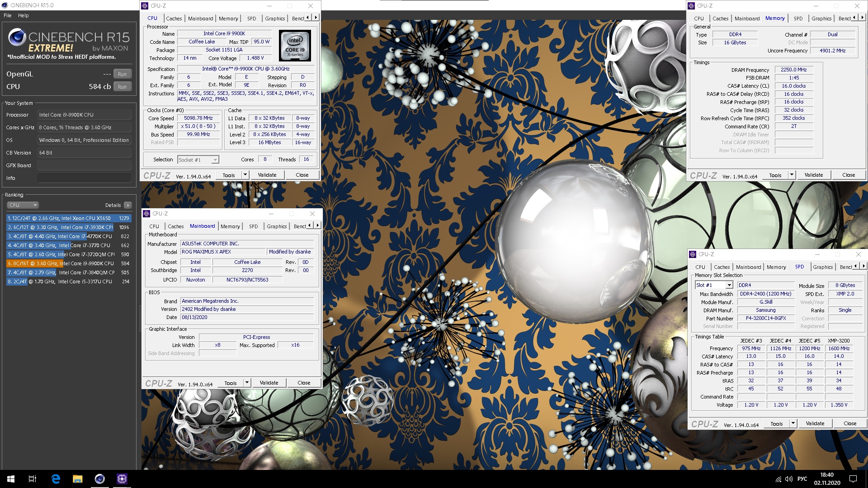Open the volume tray icon
This screenshot has height=488, width=868.
789,479
